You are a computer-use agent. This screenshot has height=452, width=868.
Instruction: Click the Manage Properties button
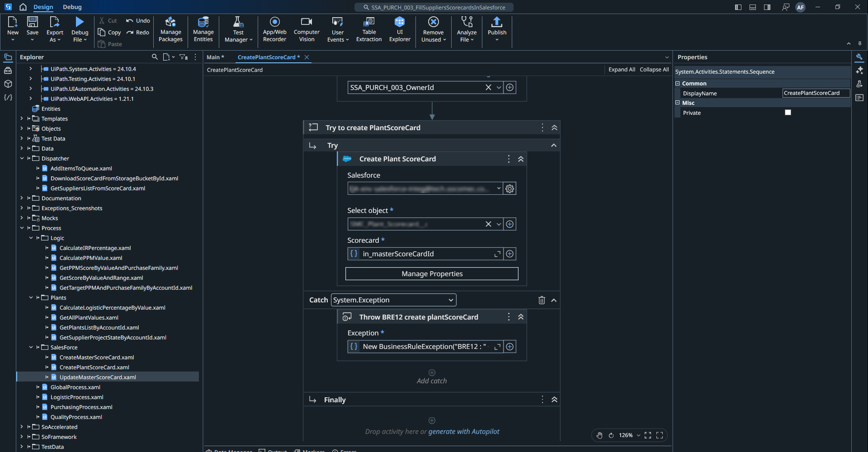tap(432, 274)
